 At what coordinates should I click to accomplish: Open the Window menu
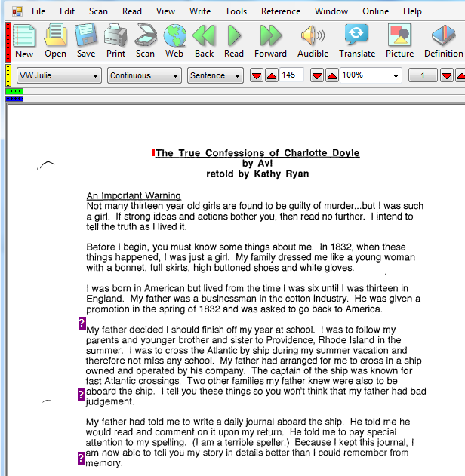331,11
